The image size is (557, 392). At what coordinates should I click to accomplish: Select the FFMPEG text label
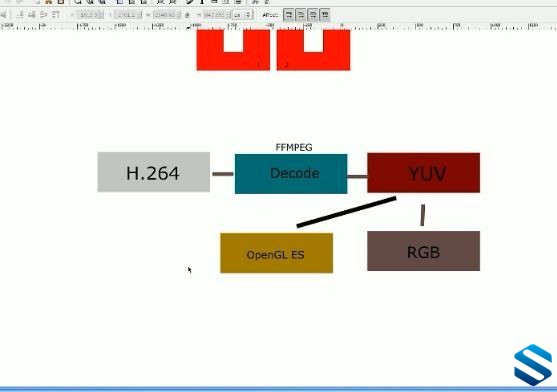coord(294,147)
